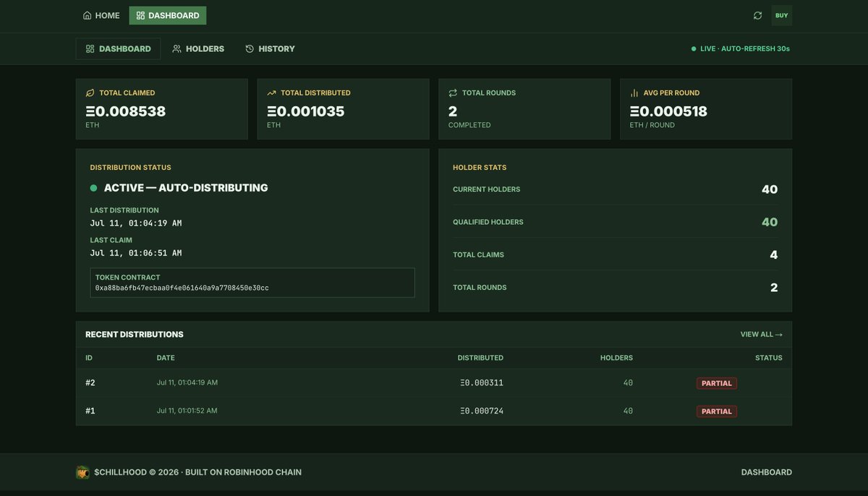The height and width of the screenshot is (496, 868).
Task: Open VIEW ALL distributions link
Action: [761, 335]
